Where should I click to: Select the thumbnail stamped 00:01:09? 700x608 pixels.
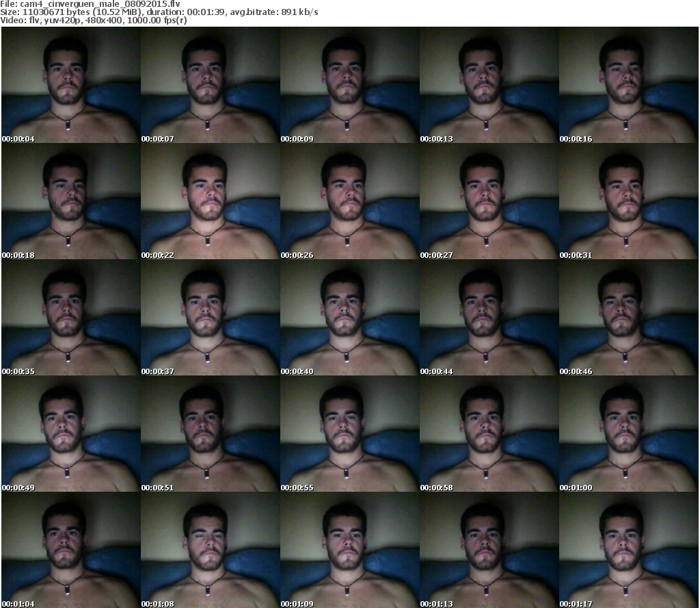point(349,550)
